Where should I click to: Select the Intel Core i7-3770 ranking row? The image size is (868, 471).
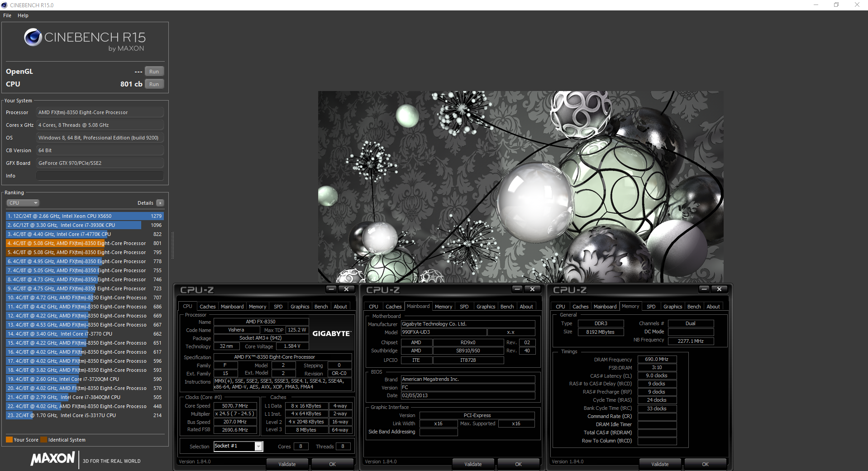[x=85, y=334]
